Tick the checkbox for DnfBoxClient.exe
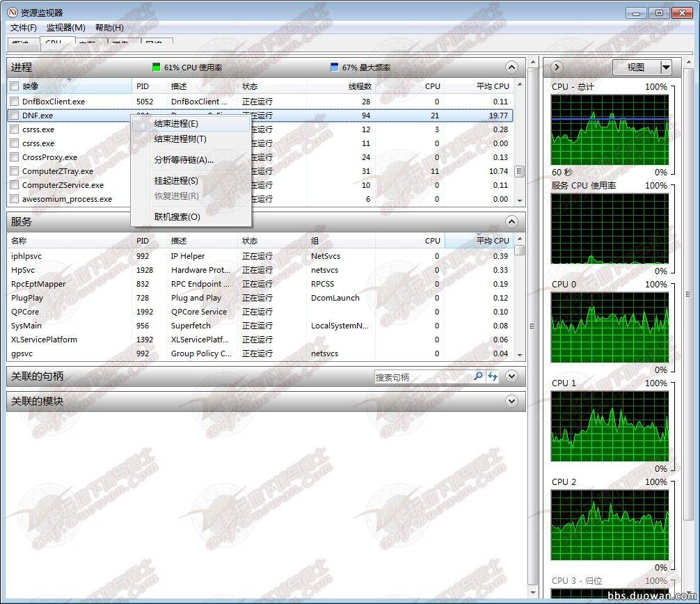 [14, 102]
